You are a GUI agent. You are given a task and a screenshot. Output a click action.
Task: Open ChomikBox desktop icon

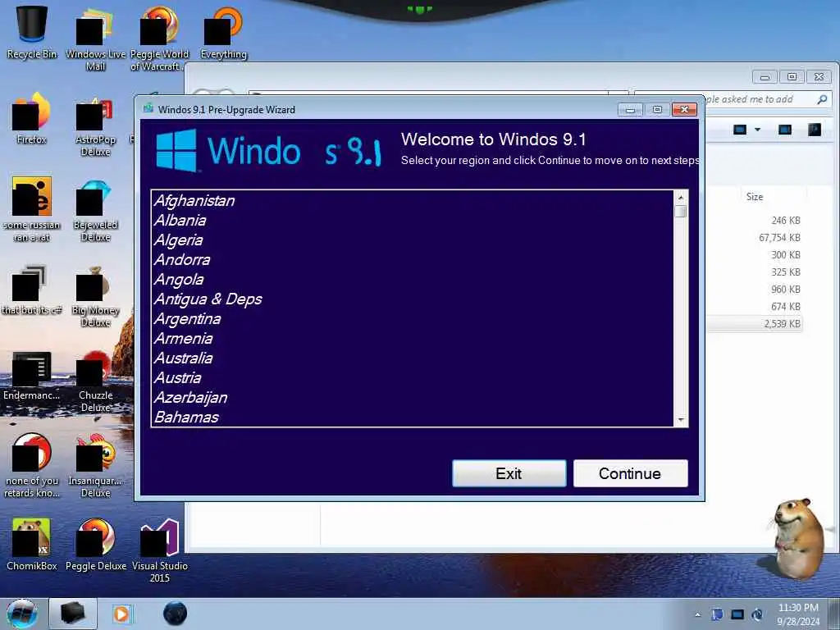point(32,544)
